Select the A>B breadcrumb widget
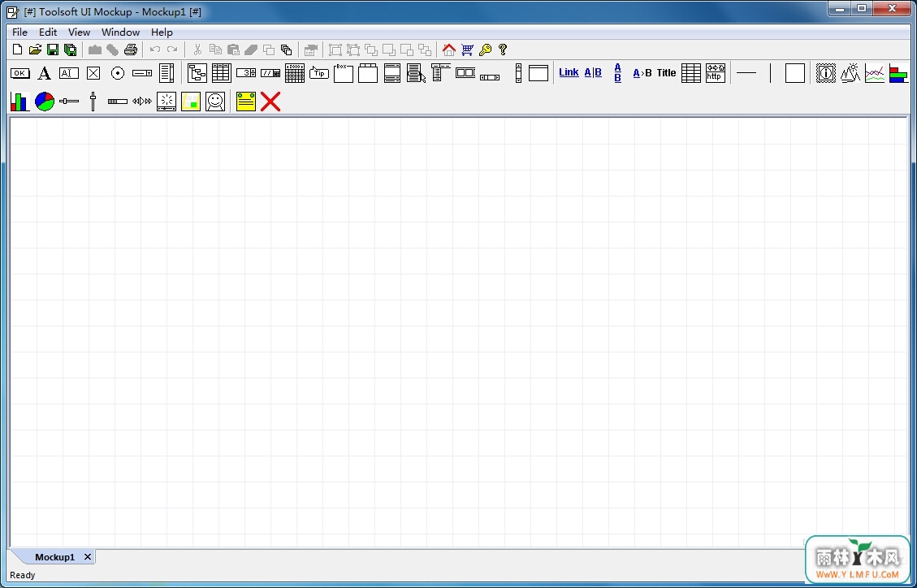Screen dimensions: 917x588 [x=642, y=73]
